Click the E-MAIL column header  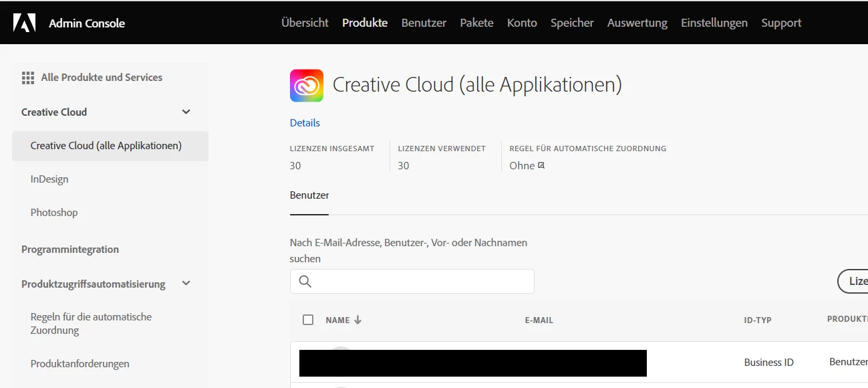pos(539,320)
